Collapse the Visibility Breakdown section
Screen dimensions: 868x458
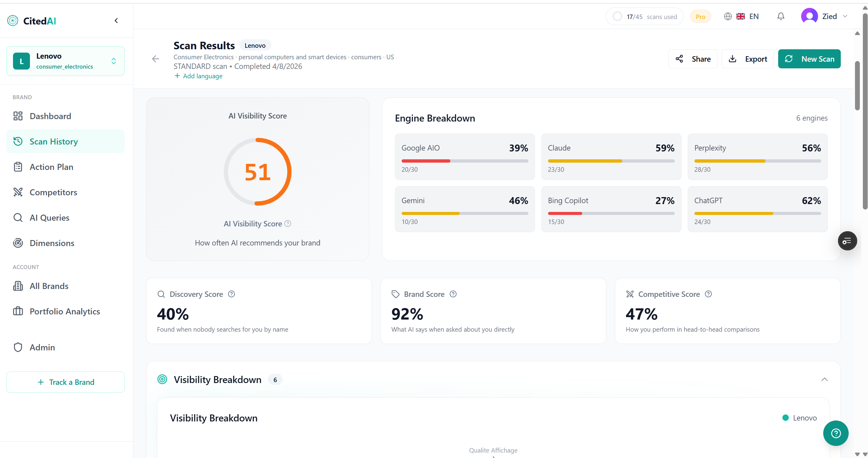[824, 379]
